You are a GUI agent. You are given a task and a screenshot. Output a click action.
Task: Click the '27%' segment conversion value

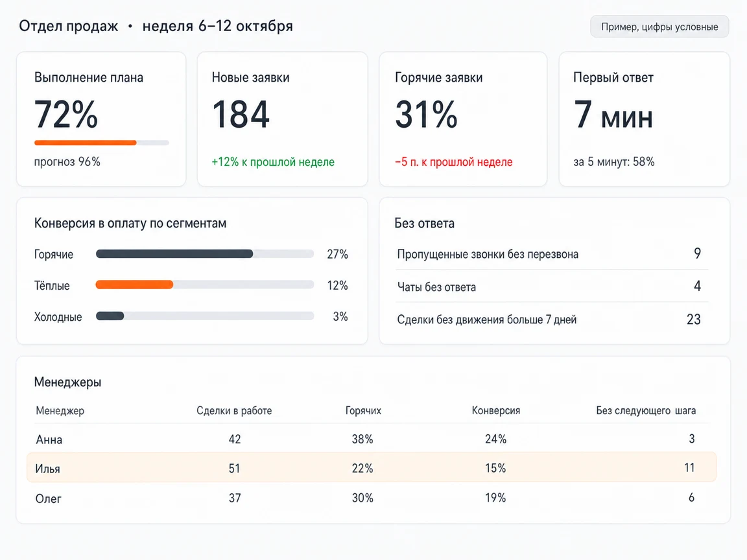pyautogui.click(x=337, y=254)
